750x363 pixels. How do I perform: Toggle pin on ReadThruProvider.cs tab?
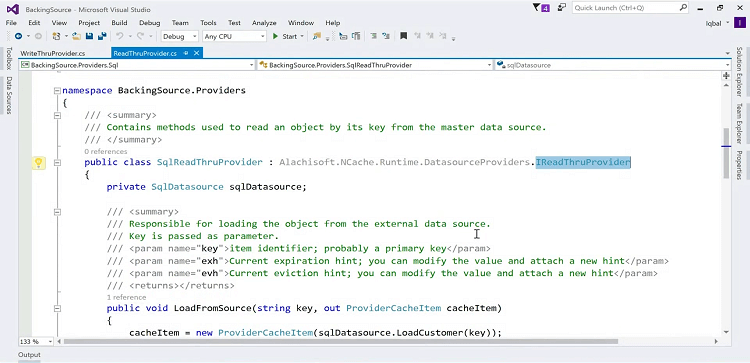tap(186, 53)
